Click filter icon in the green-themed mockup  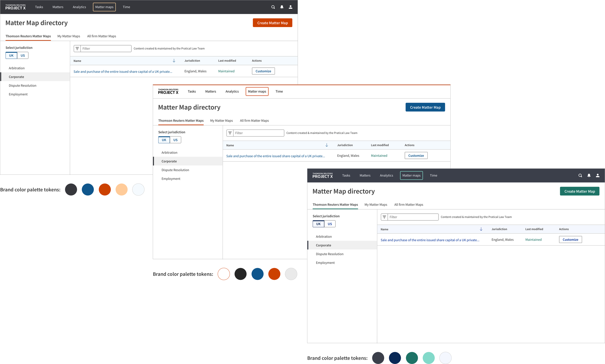384,217
